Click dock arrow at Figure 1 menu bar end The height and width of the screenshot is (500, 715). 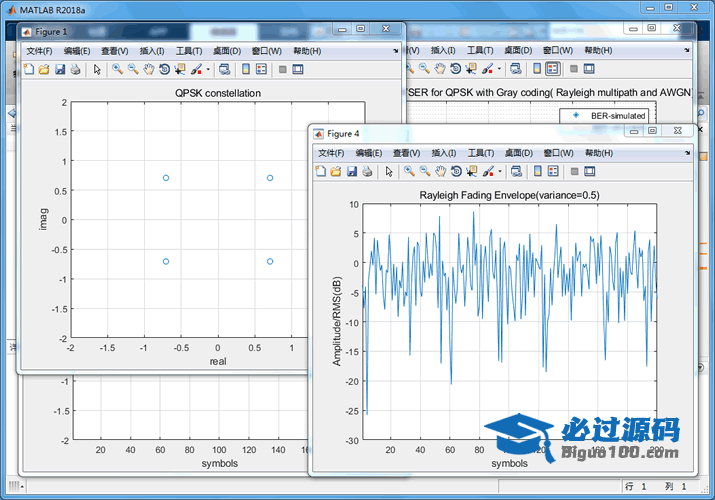coord(395,51)
